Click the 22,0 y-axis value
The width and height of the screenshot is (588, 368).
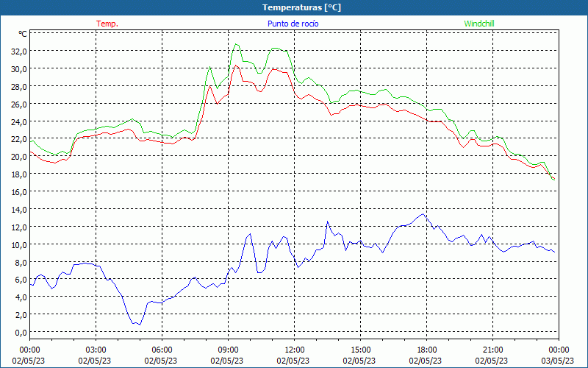(x=19, y=139)
